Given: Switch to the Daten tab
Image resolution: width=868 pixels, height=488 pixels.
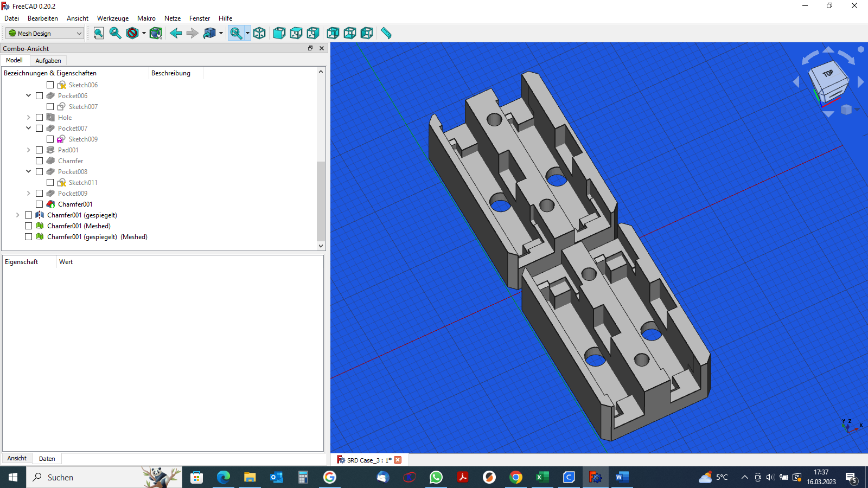Looking at the screenshot, I should tap(47, 459).
